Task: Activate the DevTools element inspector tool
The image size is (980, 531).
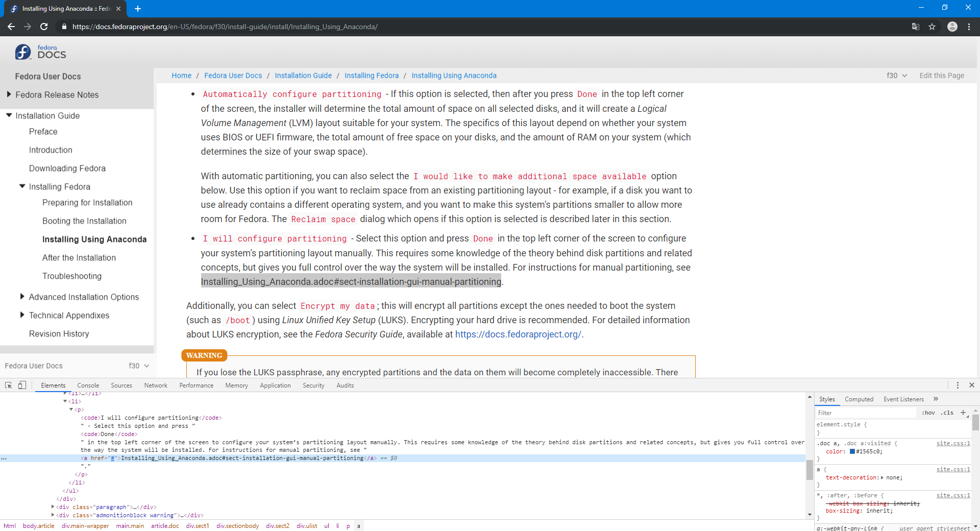Action: click(x=9, y=385)
